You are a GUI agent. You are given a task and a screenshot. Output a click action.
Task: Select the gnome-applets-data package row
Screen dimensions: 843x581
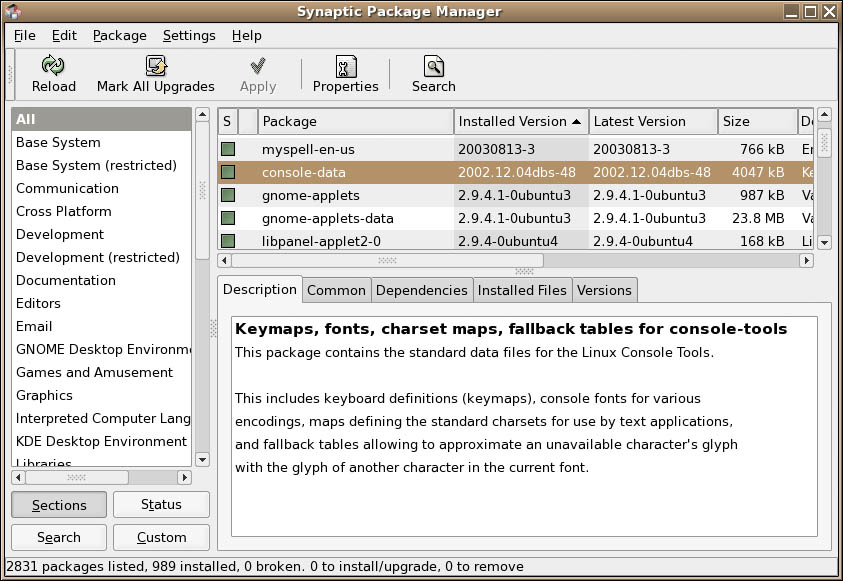(516, 218)
